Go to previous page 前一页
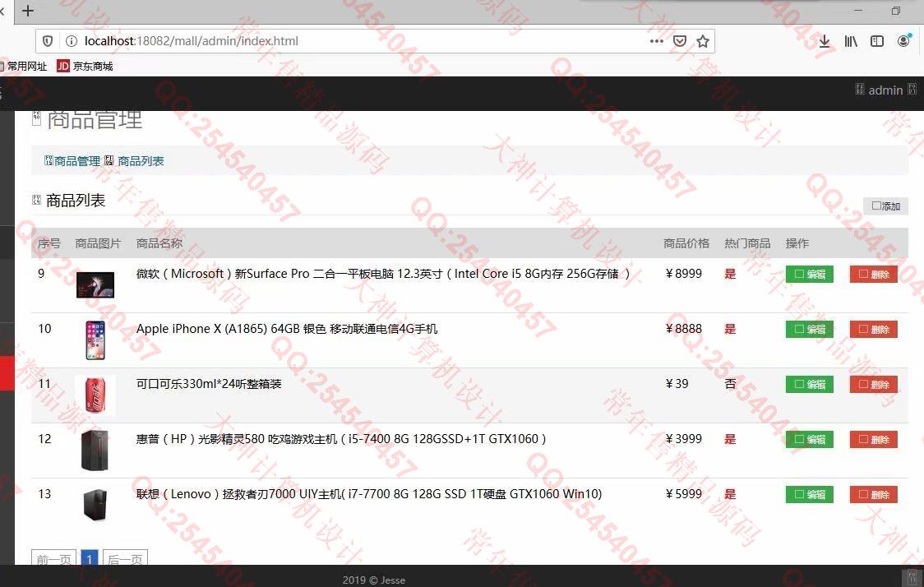 [x=53, y=557]
